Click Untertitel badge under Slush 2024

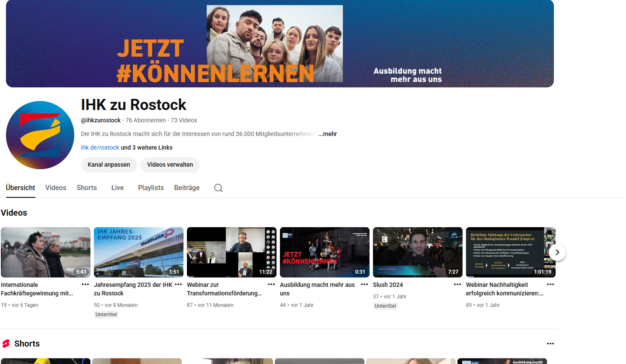pos(385,306)
